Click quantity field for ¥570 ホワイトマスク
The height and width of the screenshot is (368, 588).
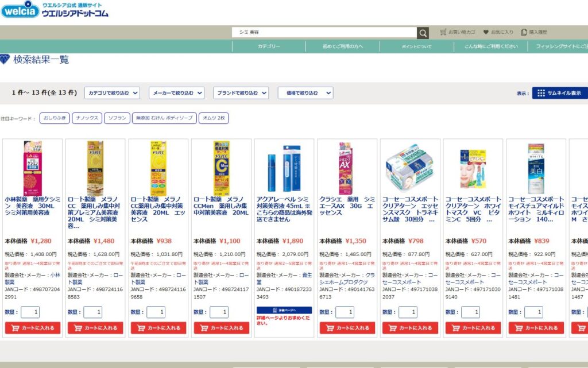coord(471,312)
